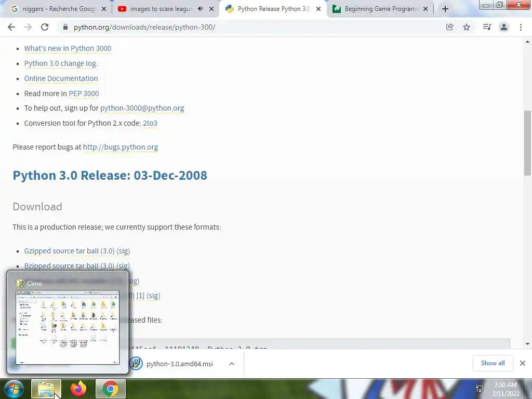The image size is (532, 399).
Task: Open the media control icon in toolbar
Action: (487, 27)
